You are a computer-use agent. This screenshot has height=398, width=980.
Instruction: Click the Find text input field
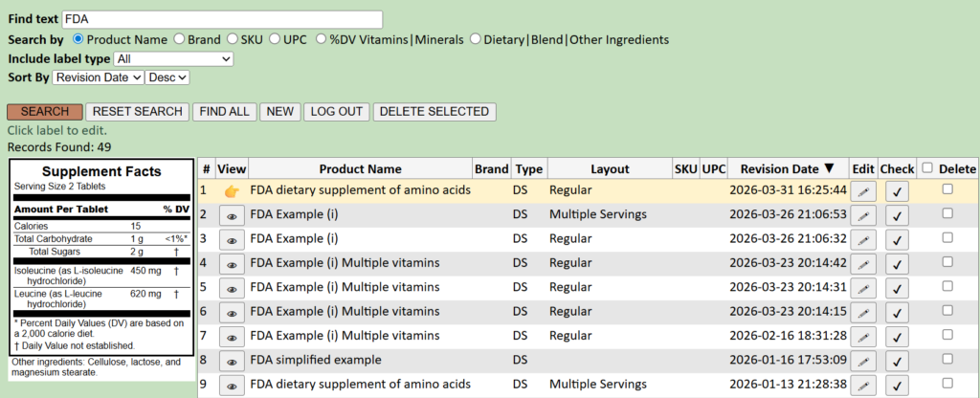222,19
